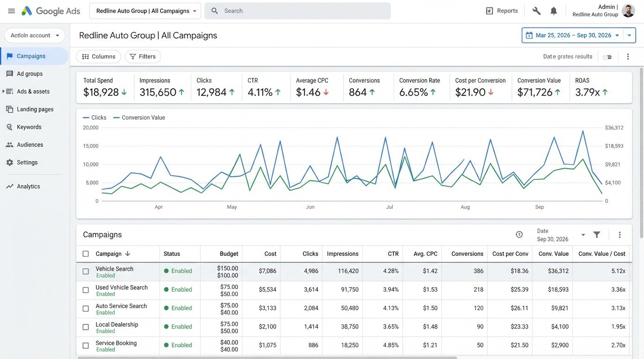Open the Reports icon

click(x=490, y=11)
